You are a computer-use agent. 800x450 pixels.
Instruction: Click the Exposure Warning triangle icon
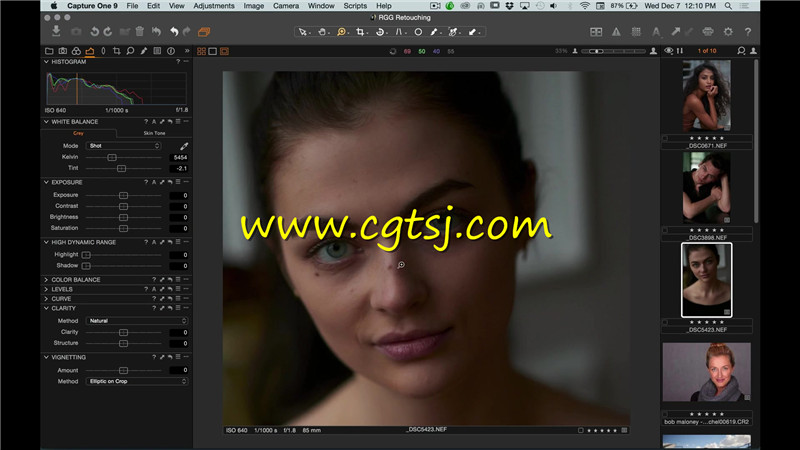pyautogui.click(x=616, y=32)
